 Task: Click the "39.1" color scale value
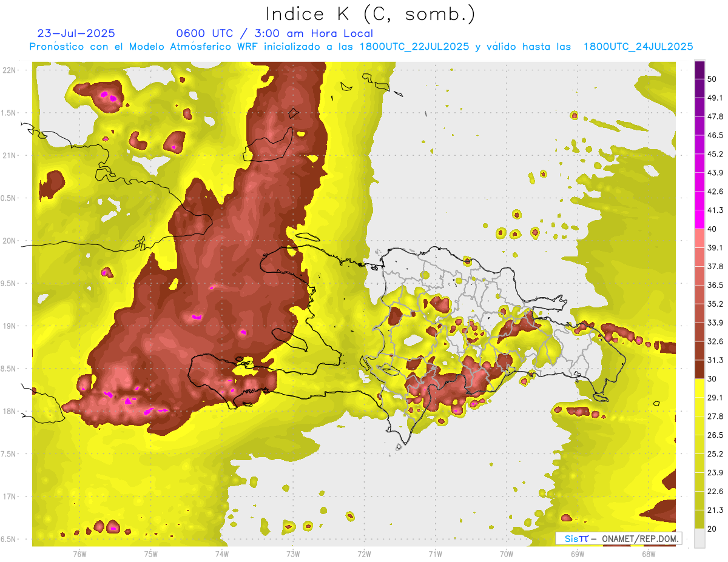715,247
